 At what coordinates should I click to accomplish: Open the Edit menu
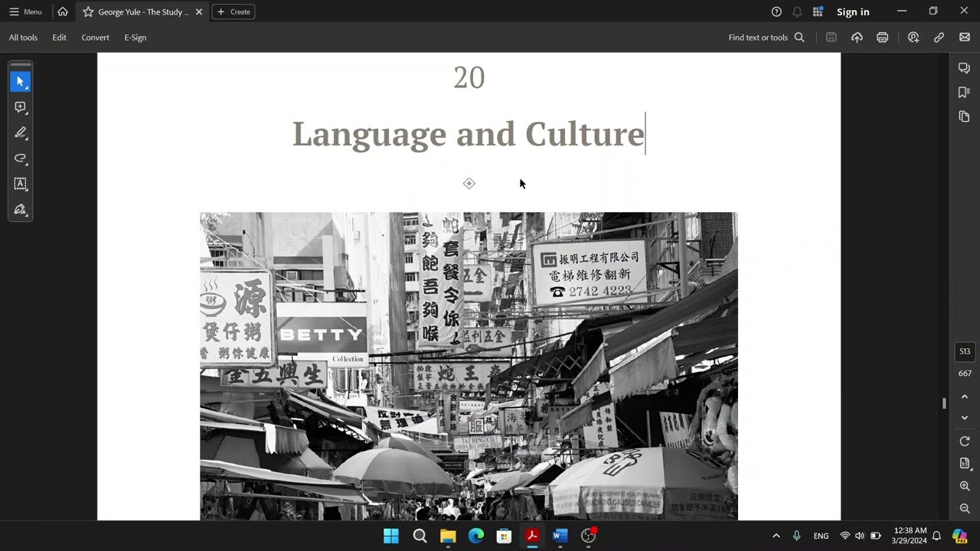[59, 37]
